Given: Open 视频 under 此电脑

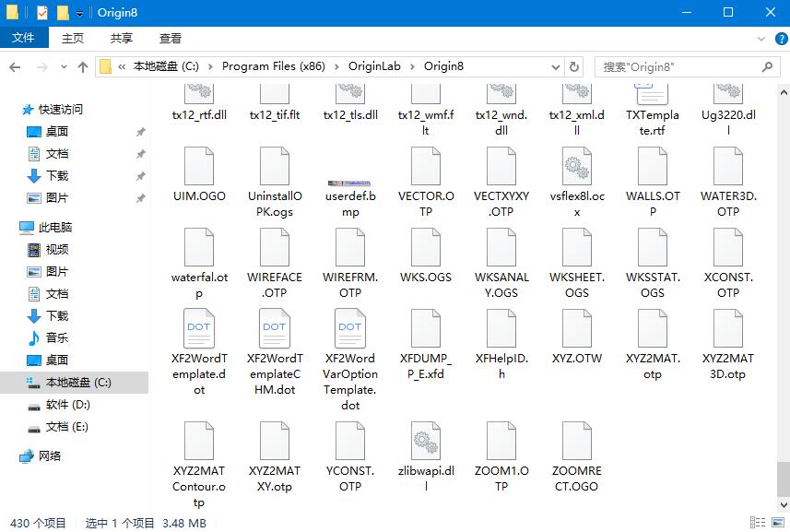Looking at the screenshot, I should pyautogui.click(x=57, y=249).
